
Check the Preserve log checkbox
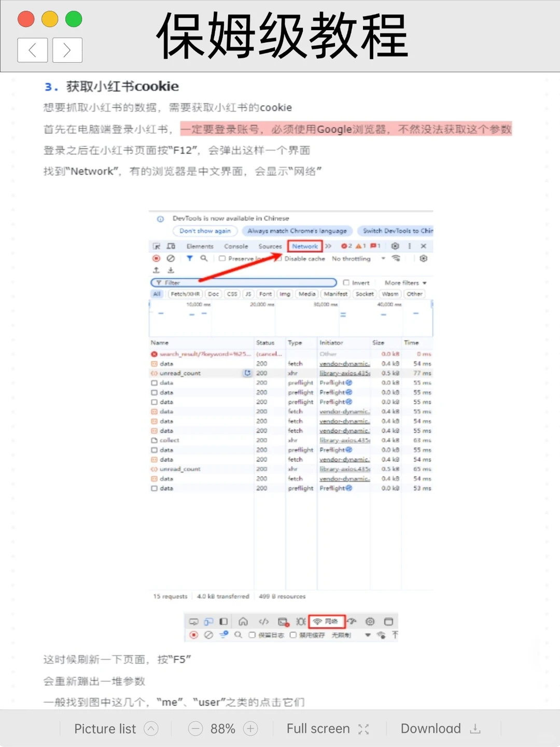point(222,258)
